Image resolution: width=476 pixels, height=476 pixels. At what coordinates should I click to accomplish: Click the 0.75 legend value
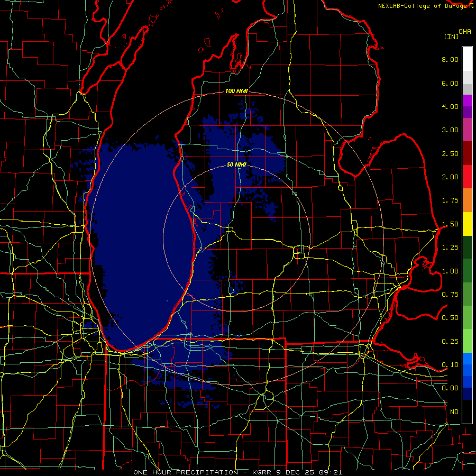coord(450,295)
